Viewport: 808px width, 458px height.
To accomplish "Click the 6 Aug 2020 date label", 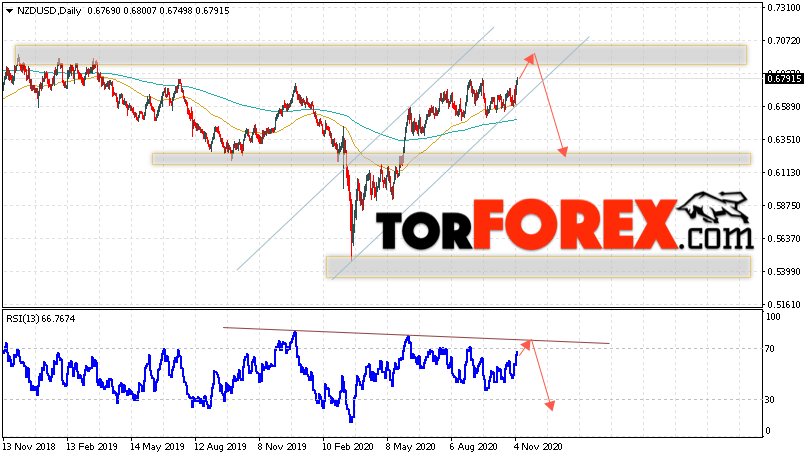I will pyautogui.click(x=474, y=447).
